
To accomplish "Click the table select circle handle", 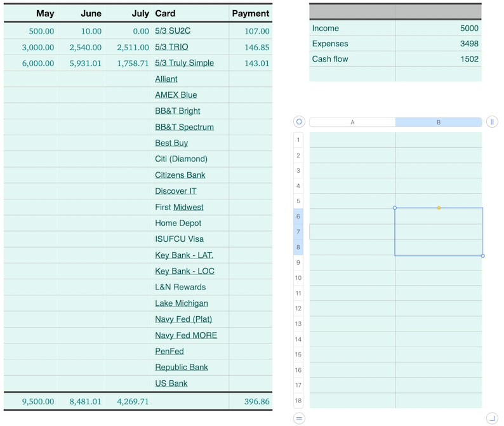I will pyautogui.click(x=299, y=122).
